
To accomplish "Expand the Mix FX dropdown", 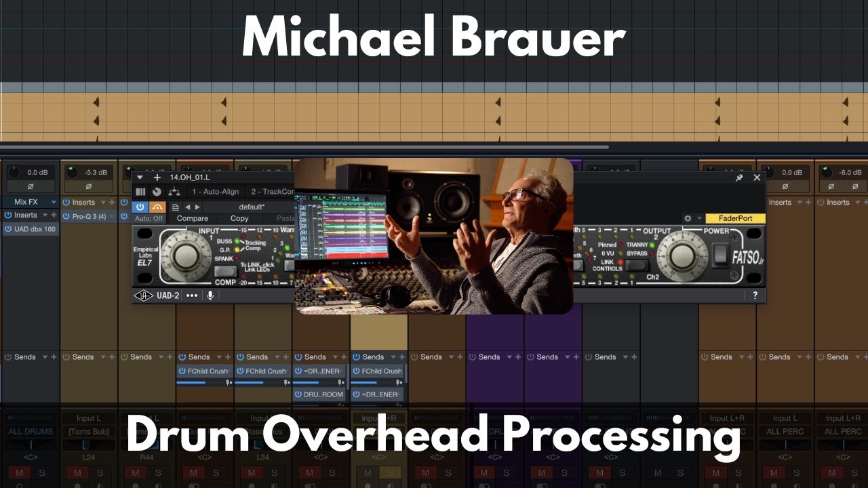I will point(54,203).
